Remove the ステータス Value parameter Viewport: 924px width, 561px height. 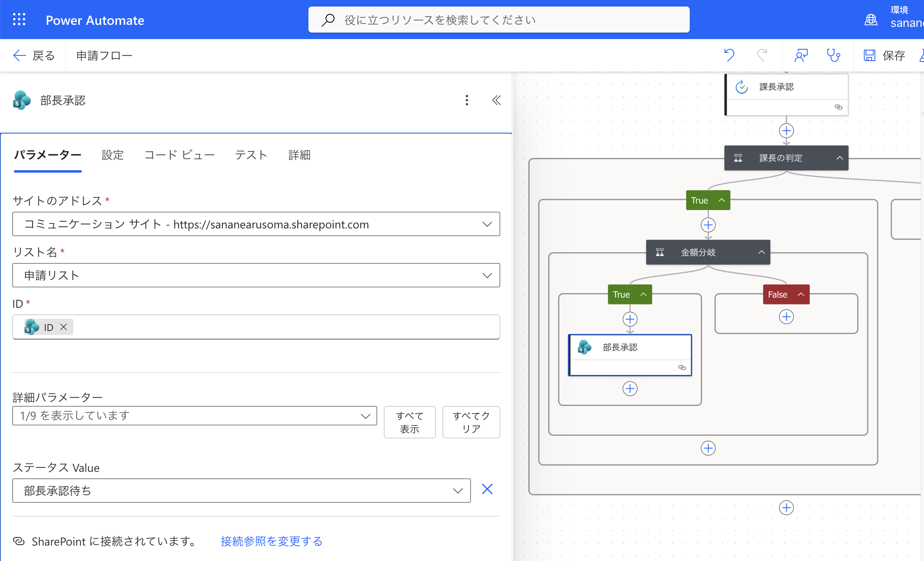(487, 489)
